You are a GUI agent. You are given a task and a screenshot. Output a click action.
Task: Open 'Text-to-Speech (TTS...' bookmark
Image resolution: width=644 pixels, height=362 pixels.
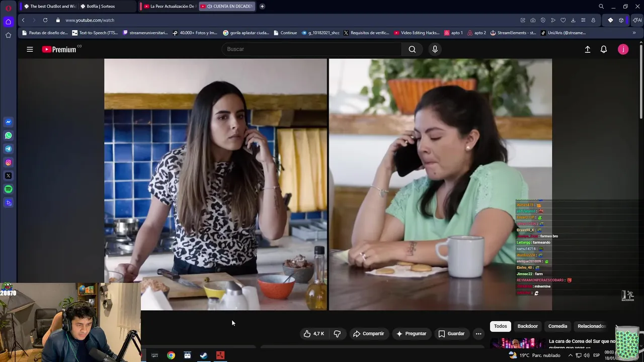95,33
